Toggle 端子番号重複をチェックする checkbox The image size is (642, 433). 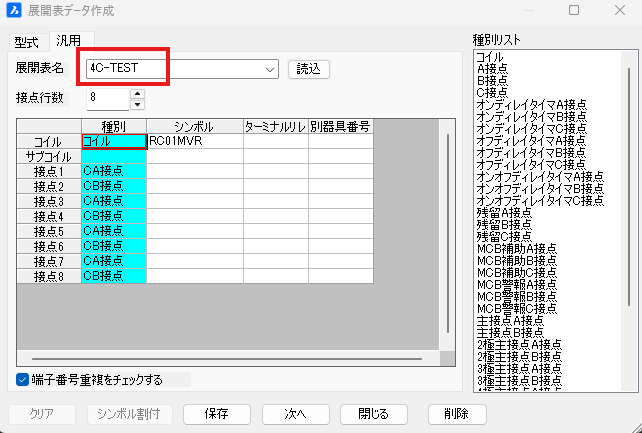(22, 380)
